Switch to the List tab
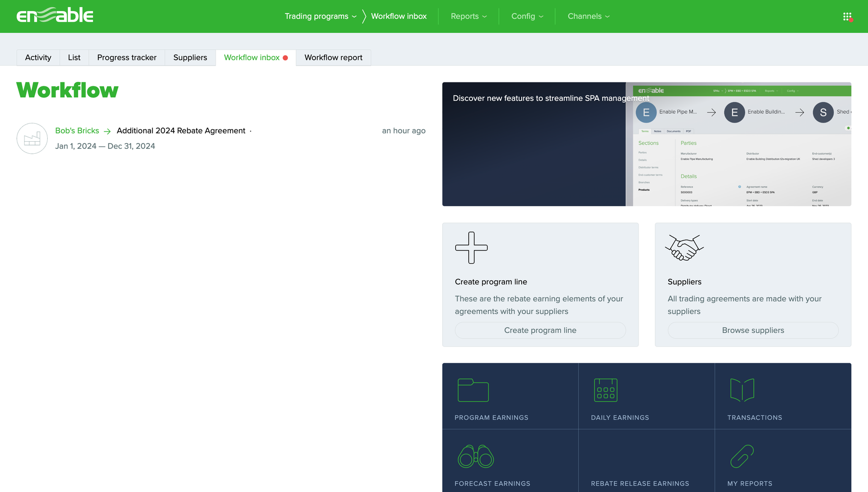Viewport: 868px width, 492px height. (74, 57)
